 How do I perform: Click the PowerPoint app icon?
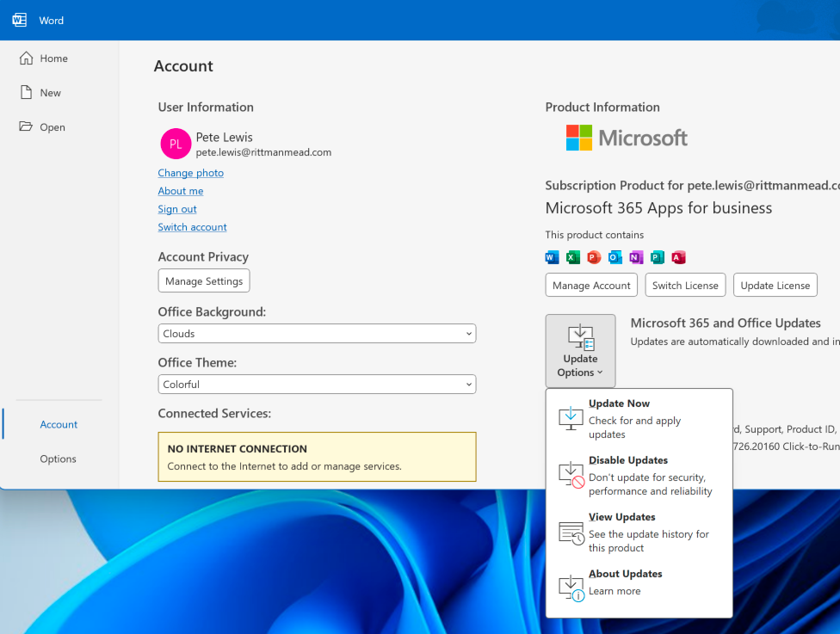tap(594, 257)
